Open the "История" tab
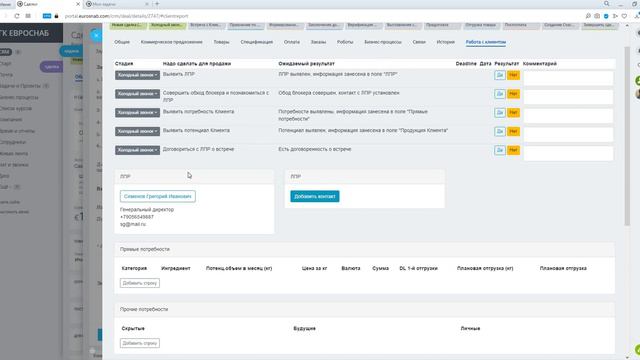The image size is (640, 360). pos(445,42)
